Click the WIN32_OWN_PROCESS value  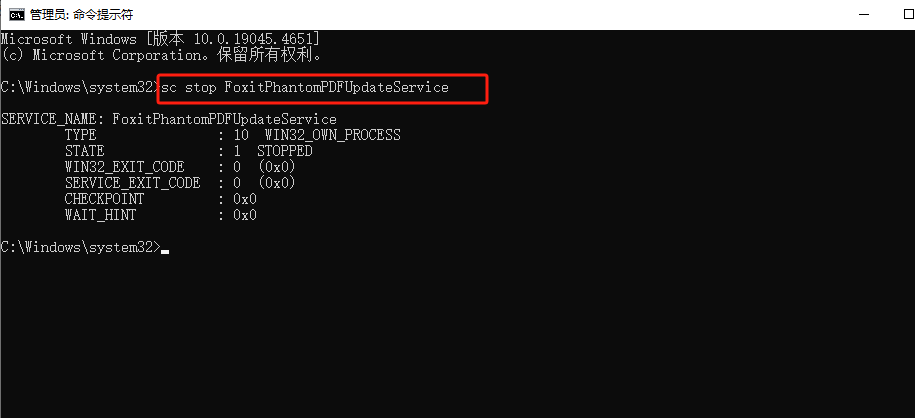(333, 135)
